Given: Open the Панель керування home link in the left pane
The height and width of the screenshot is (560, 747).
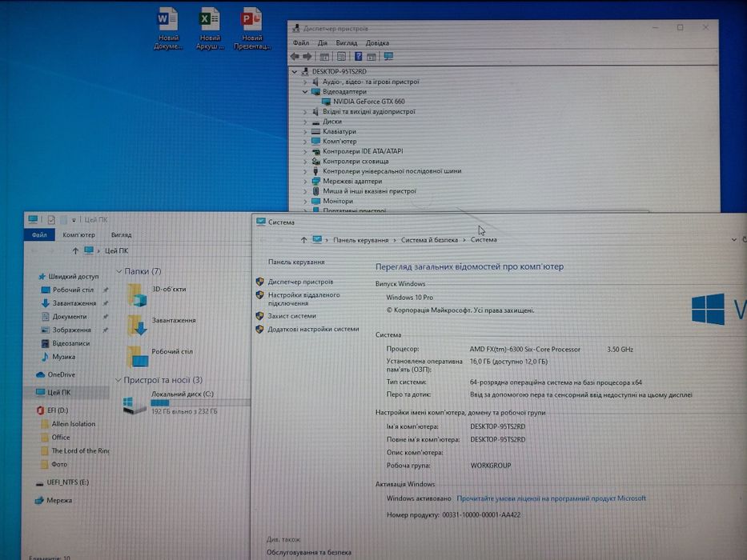Looking at the screenshot, I should tap(296, 262).
